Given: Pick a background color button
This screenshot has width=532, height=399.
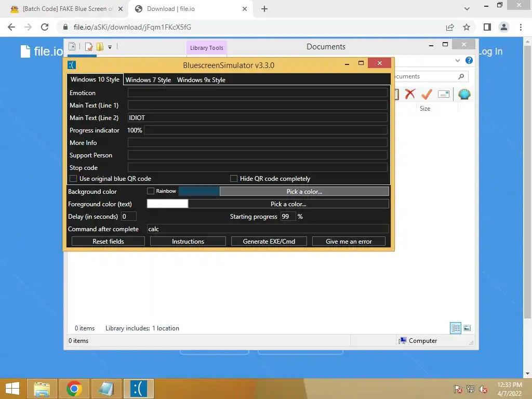Looking at the screenshot, I should tap(304, 191).
